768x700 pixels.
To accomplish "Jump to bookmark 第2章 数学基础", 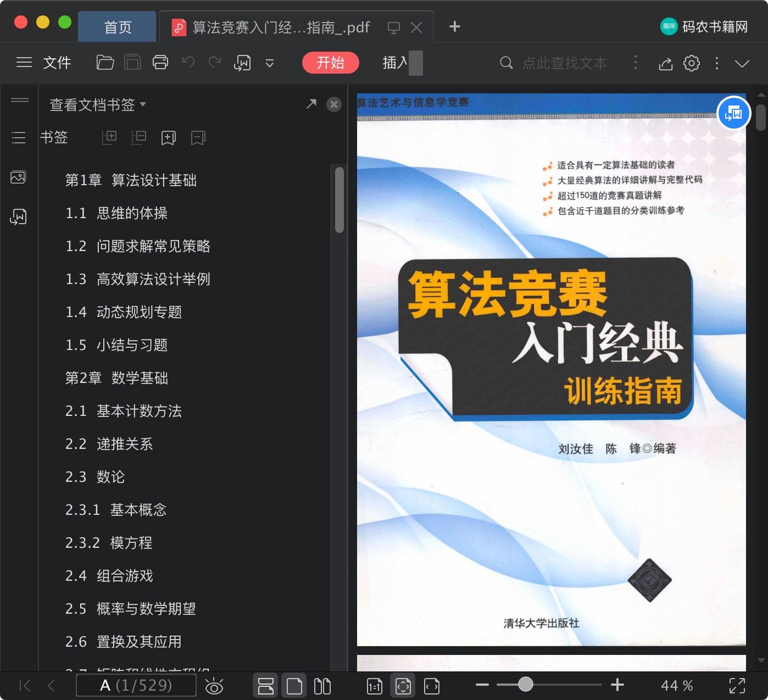I will pyautogui.click(x=116, y=378).
